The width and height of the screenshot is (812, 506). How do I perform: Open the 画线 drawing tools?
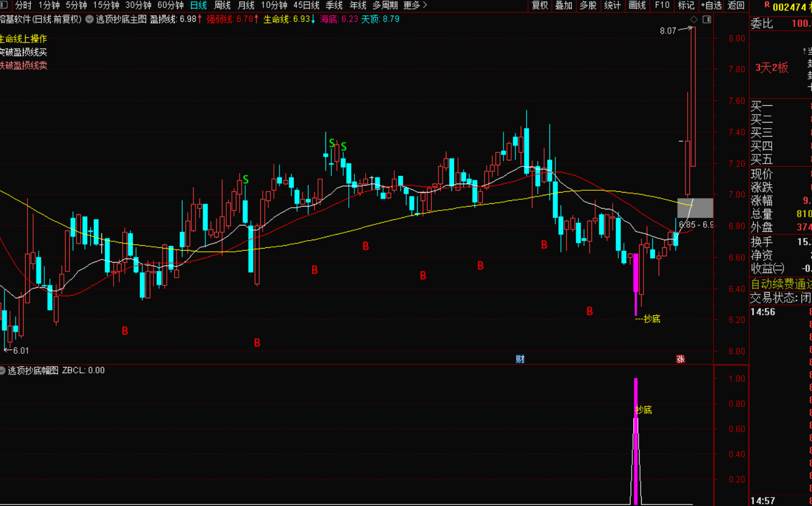point(637,6)
